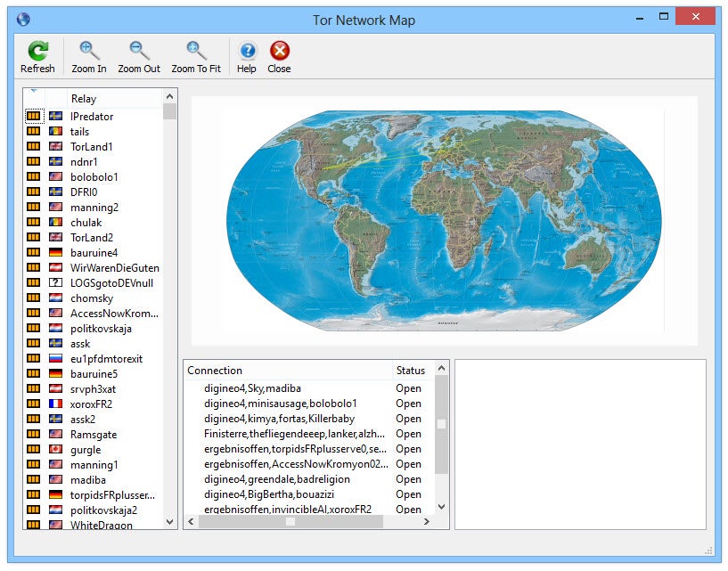Click the French flag next to xoroxFR2

[x=55, y=404]
